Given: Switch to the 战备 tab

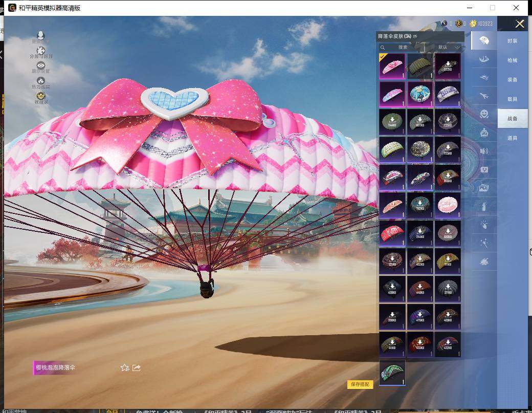Looking at the screenshot, I should click(513, 118).
